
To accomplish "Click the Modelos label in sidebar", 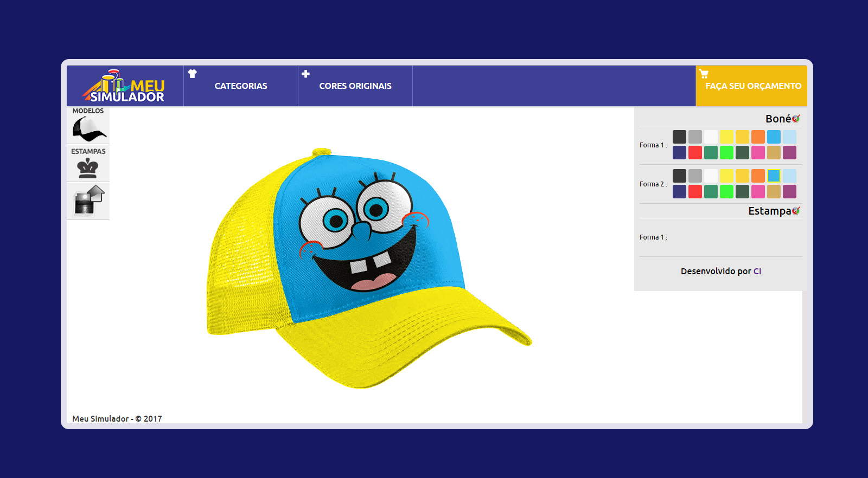I will coord(88,111).
